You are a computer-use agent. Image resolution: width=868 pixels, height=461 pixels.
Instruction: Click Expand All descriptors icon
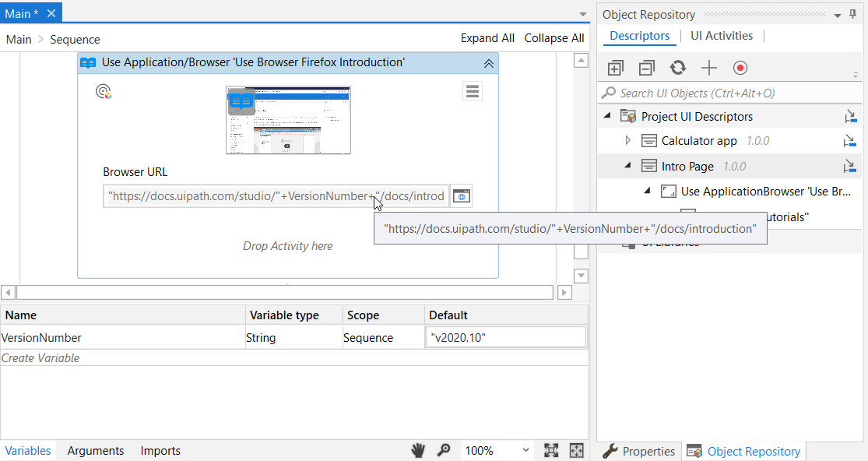coord(615,68)
